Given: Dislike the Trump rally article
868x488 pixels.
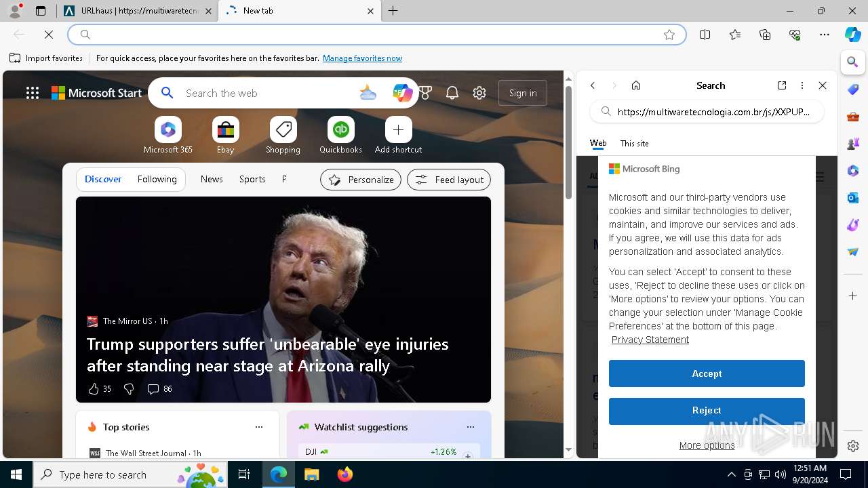Looking at the screenshot, I should coord(129,389).
